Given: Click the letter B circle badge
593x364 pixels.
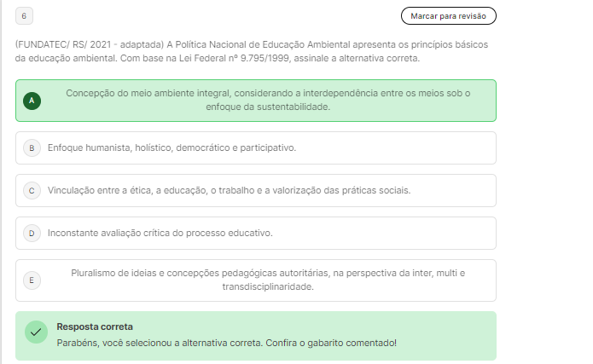Looking at the screenshot, I should (32, 148).
